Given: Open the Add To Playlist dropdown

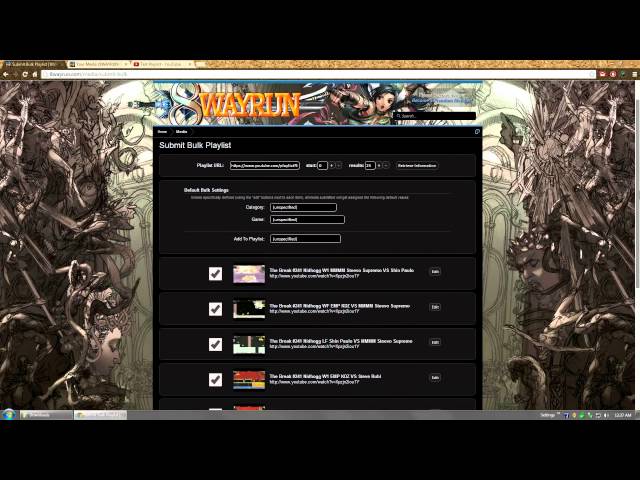Looking at the screenshot, I should [x=305, y=239].
